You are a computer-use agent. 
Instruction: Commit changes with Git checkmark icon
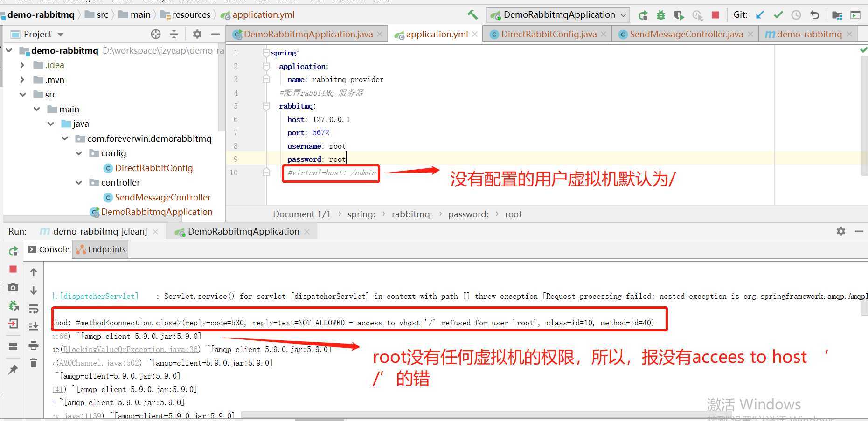[778, 15]
